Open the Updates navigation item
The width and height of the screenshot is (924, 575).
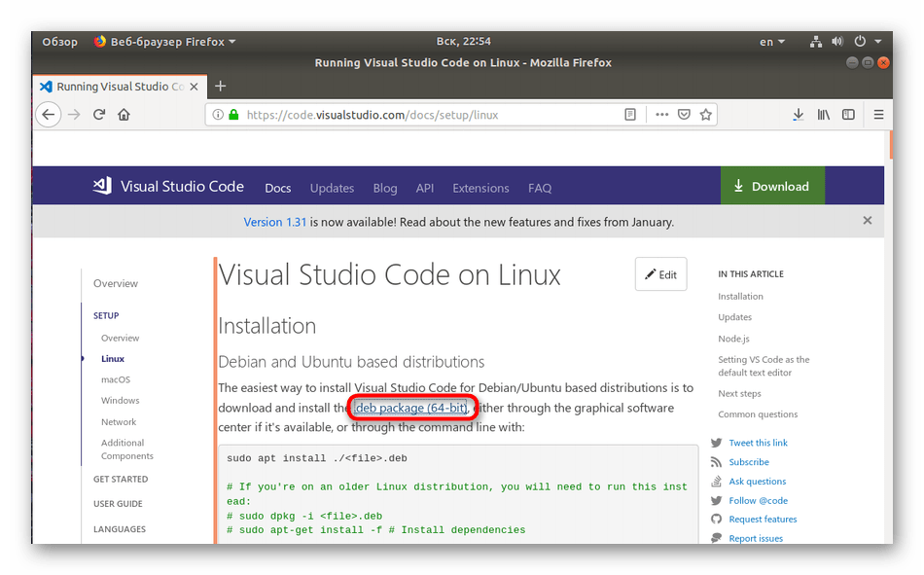click(x=332, y=188)
